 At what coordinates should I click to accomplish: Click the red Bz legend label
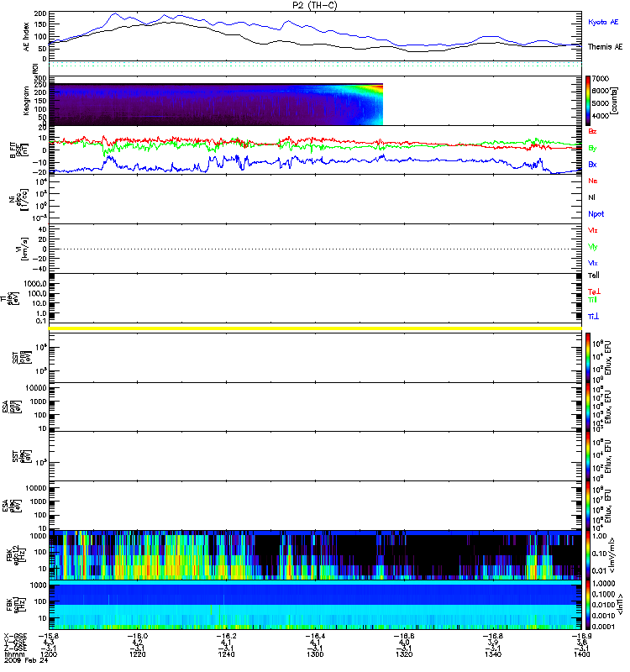point(592,131)
